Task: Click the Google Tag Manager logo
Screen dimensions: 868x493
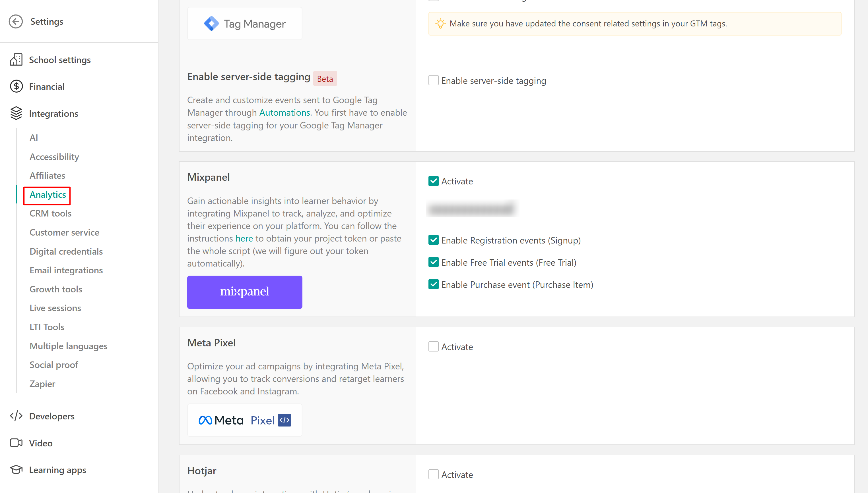Action: [244, 24]
